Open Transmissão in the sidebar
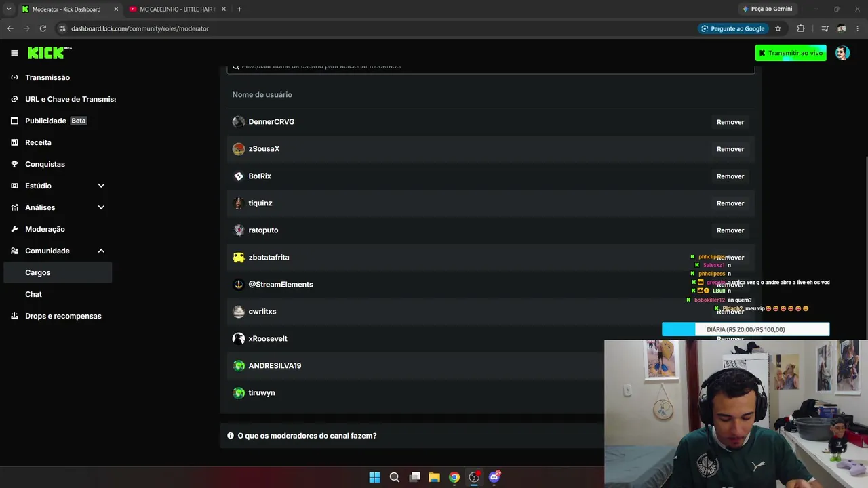 pos(47,77)
